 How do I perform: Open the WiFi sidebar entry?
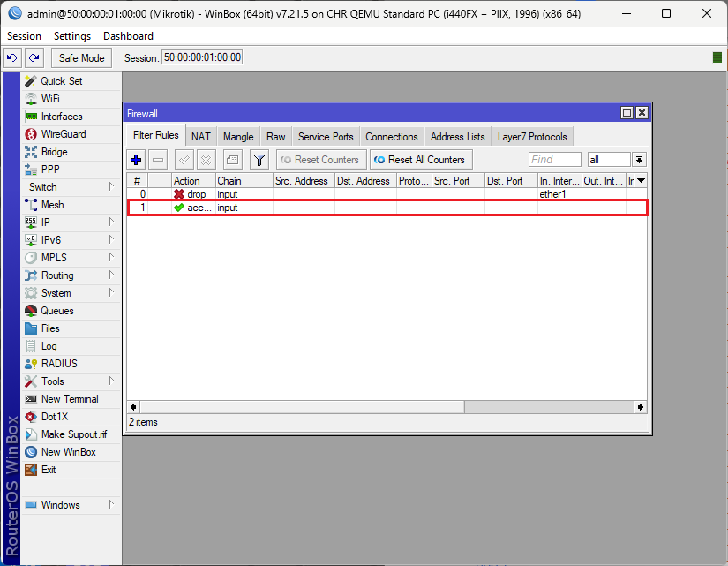[x=71, y=99]
